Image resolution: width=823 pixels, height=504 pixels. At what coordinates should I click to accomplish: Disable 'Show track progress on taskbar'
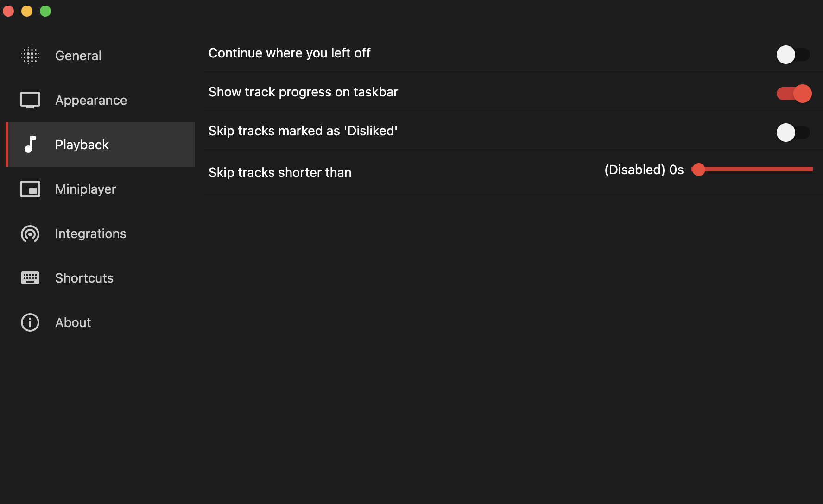[793, 94]
